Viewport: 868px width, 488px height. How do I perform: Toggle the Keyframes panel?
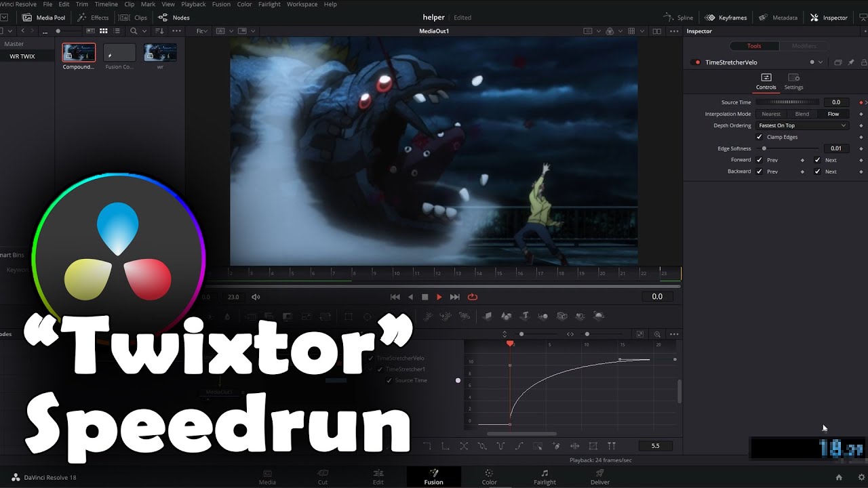[726, 18]
